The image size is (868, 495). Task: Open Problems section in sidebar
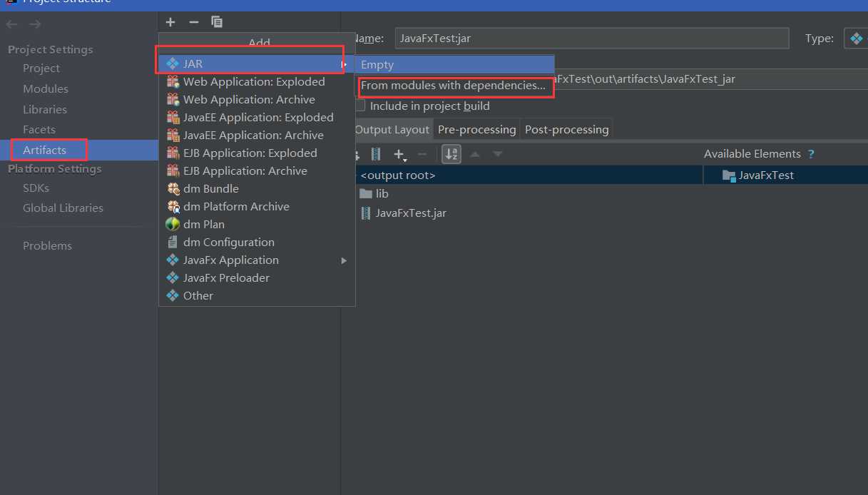point(47,246)
